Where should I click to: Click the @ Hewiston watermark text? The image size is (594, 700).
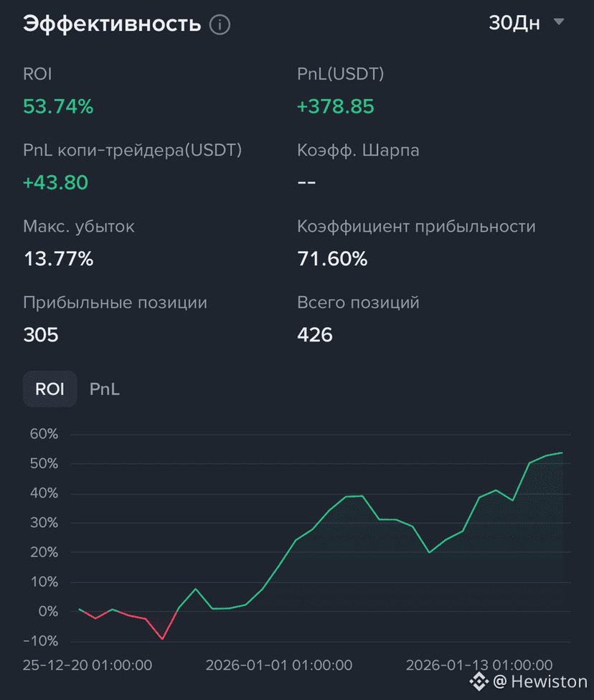(x=540, y=681)
